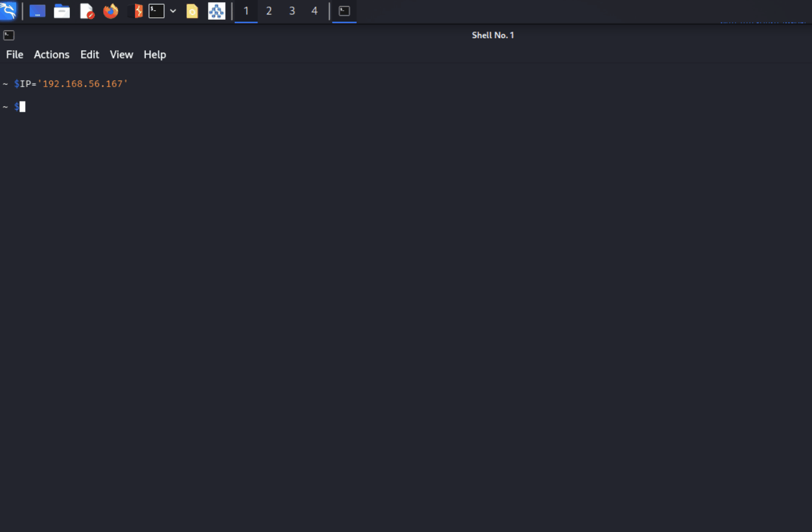This screenshot has height=532, width=812.
Task: Launch Firefox from the top panel
Action: tap(111, 11)
